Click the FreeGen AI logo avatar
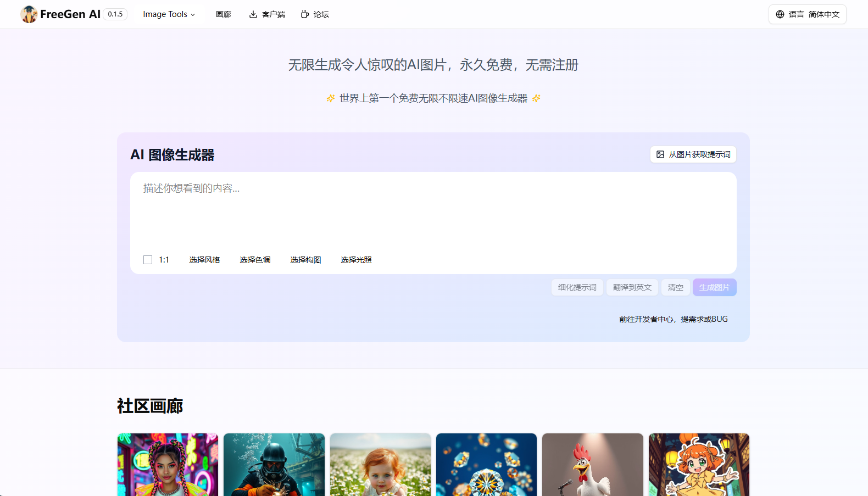Image resolution: width=868 pixels, height=496 pixels. pyautogui.click(x=29, y=14)
